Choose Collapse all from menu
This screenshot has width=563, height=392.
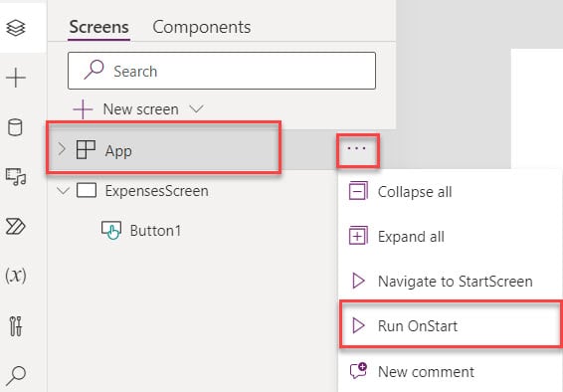point(451,192)
